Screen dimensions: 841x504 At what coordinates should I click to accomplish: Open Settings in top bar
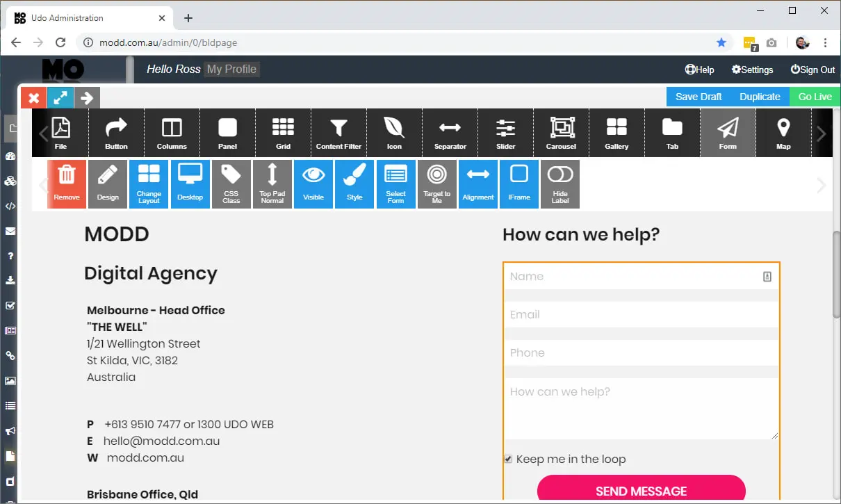click(x=752, y=70)
